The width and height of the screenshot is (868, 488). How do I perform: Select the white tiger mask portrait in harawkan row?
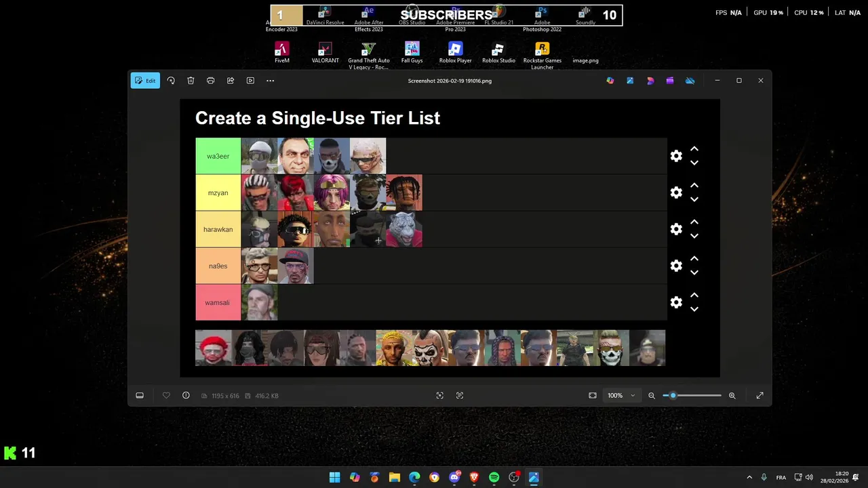[404, 229]
